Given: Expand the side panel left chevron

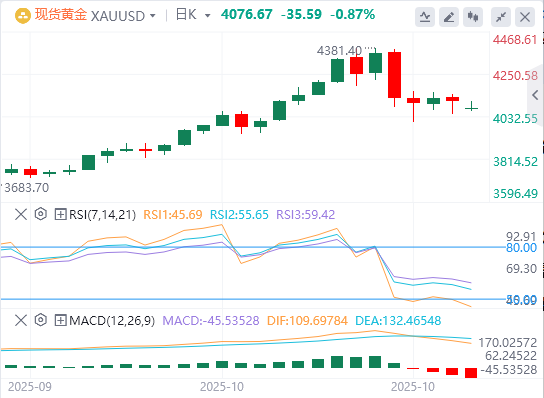Looking at the screenshot, I should pyautogui.click(x=535, y=95).
